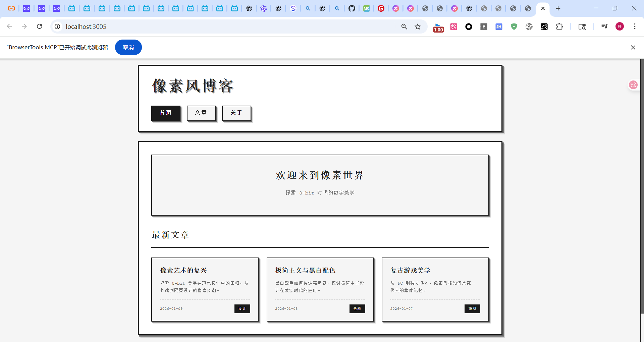Click the floating translate icon on page
644x342 pixels.
pos(633,85)
